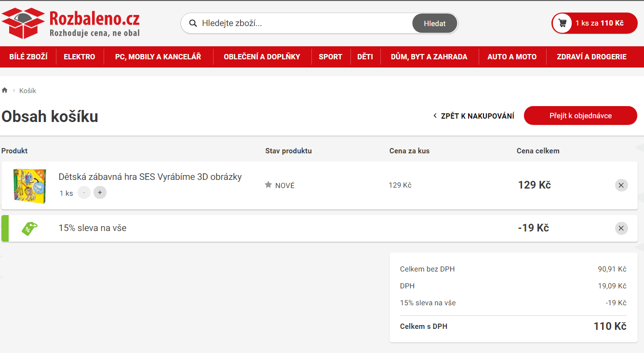The image size is (644, 353).
Task: Increase product quantity with plus button
Action: click(x=100, y=193)
